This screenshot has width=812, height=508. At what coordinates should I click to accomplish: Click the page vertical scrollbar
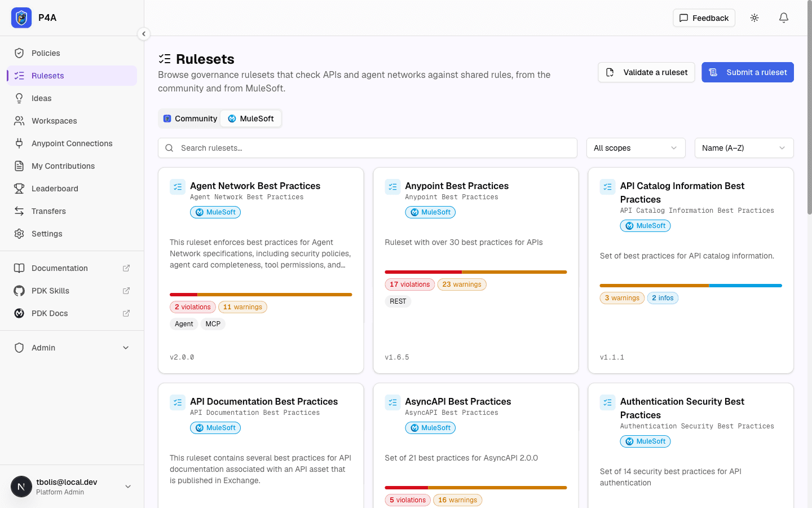pos(810,107)
